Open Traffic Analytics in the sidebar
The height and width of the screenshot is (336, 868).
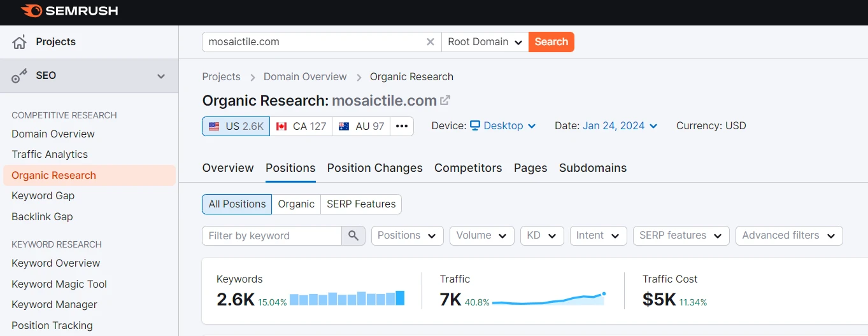[x=50, y=155]
